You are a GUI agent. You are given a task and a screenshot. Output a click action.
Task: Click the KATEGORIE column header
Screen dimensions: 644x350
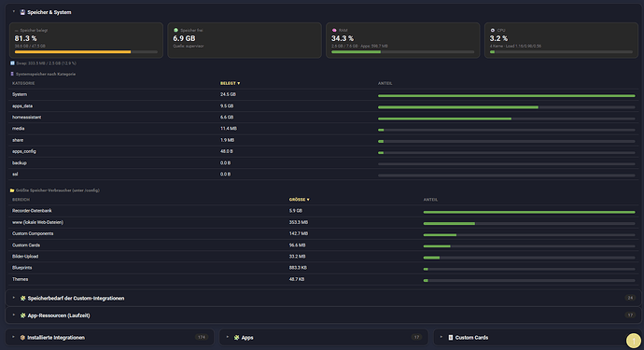pyautogui.click(x=23, y=83)
